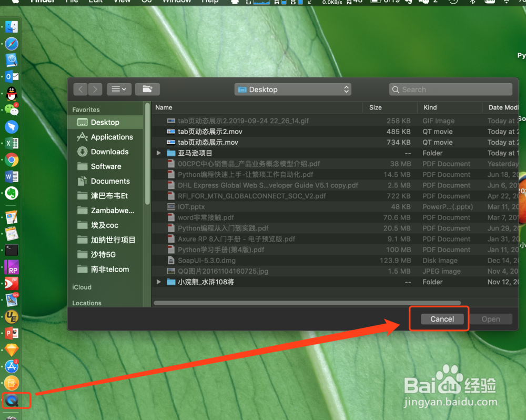
Task: Open Axure RP from the dock
Action: [12, 267]
